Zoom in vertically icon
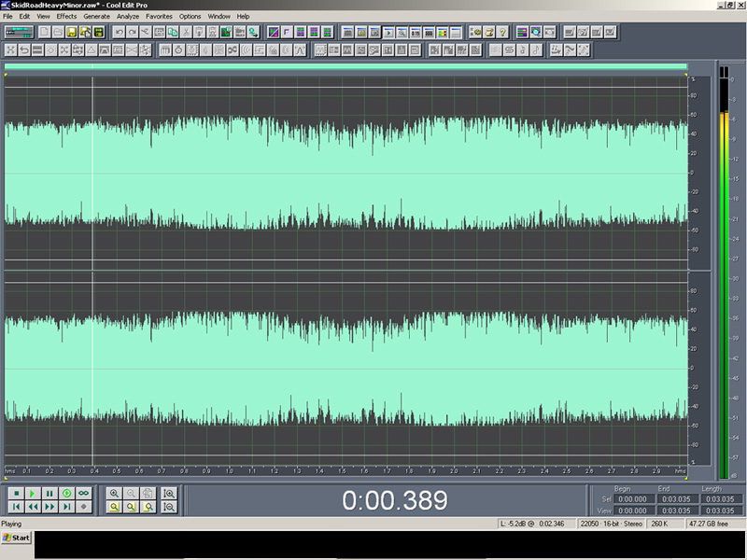747x560 pixels. 169,494
